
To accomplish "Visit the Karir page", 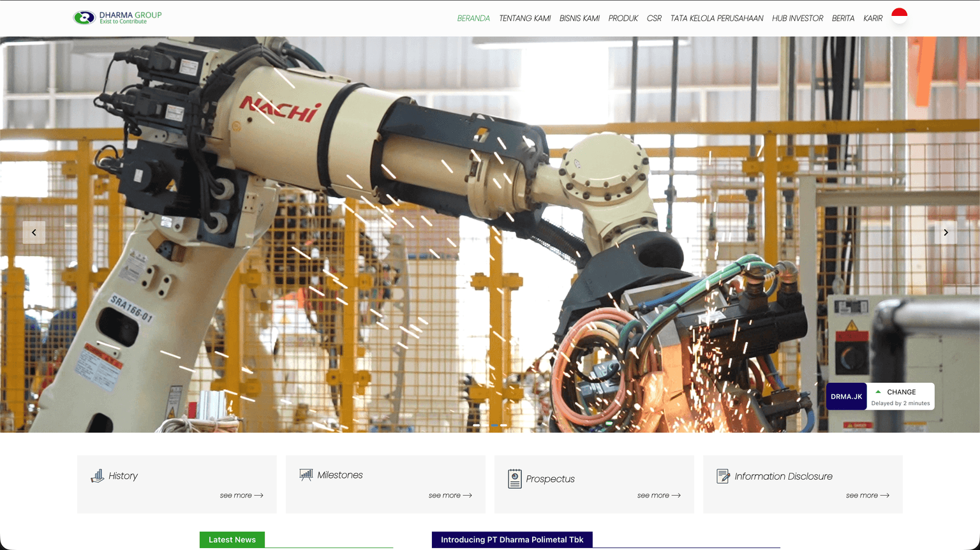I will [873, 19].
